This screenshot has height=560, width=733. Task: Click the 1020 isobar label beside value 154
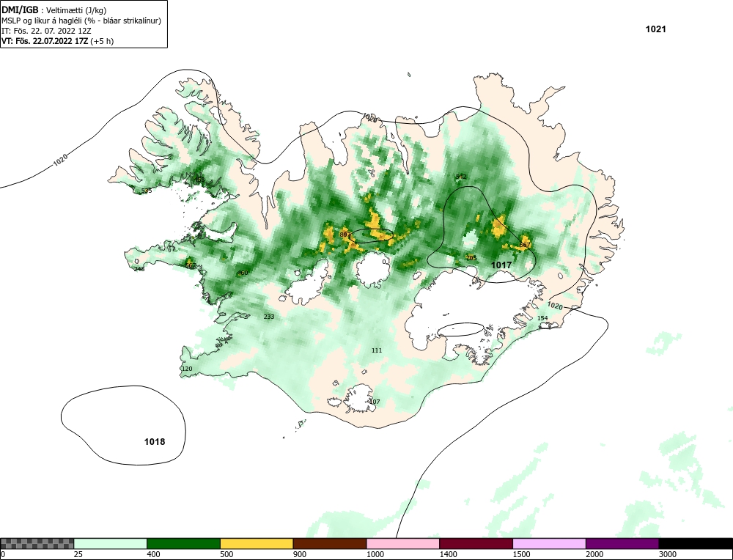pos(555,306)
